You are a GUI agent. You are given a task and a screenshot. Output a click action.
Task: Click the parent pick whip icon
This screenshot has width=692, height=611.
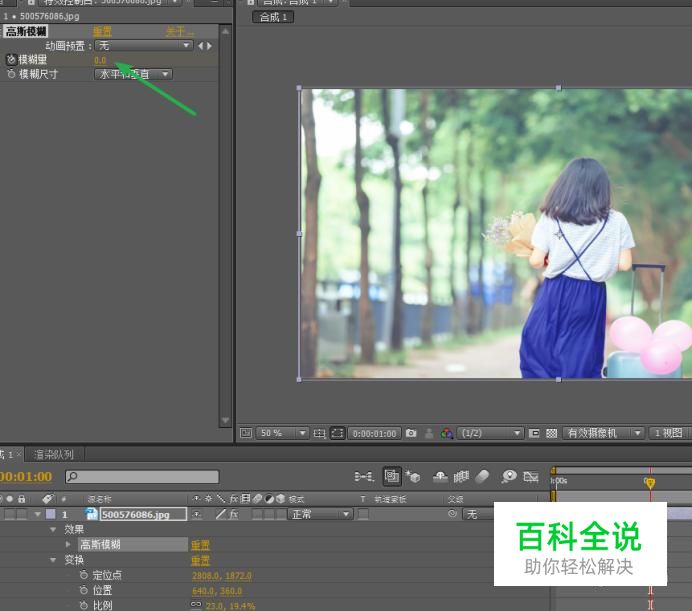[x=452, y=514]
